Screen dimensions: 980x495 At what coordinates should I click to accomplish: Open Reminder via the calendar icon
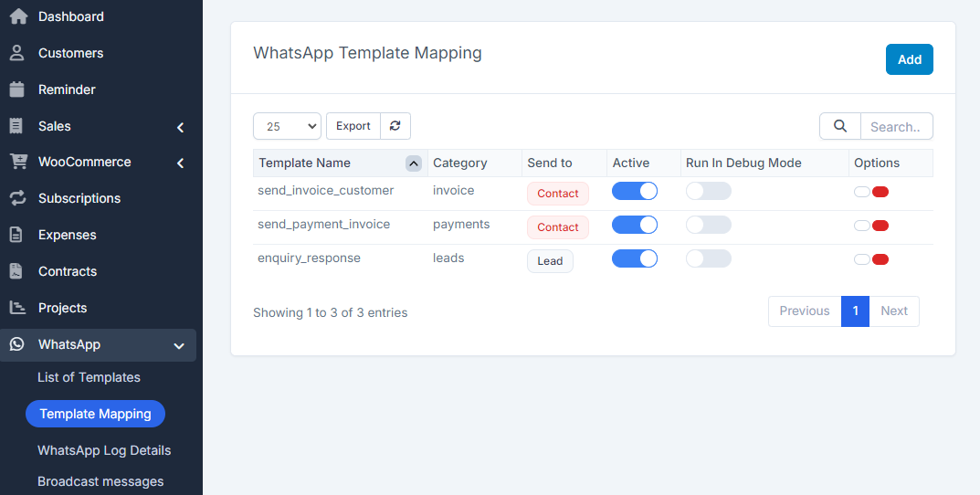coord(16,90)
